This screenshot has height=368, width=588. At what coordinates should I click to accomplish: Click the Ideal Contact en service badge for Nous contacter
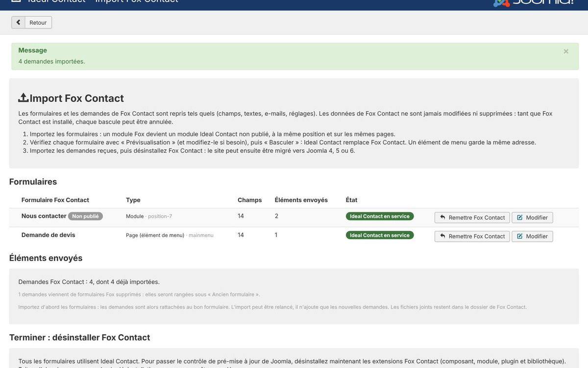[x=380, y=216]
